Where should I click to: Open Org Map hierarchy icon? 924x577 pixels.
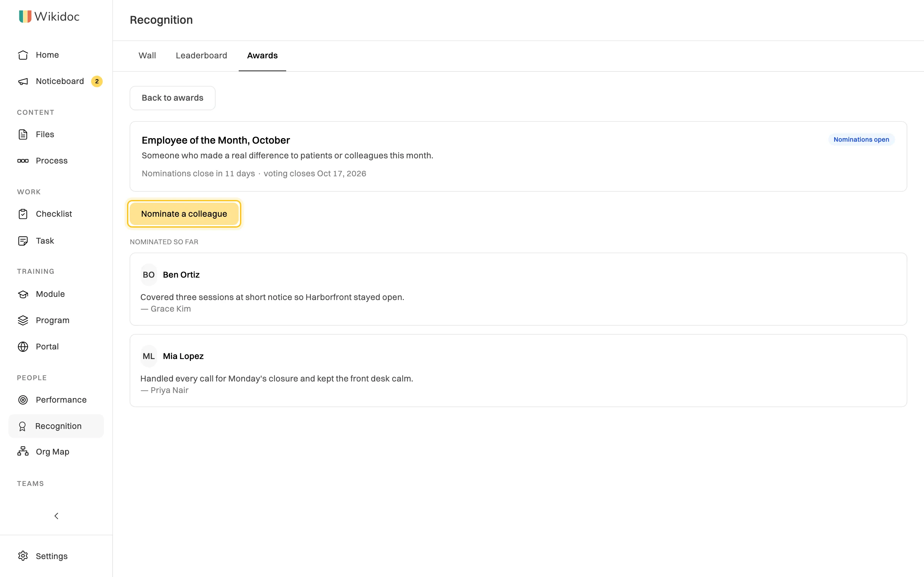23,451
